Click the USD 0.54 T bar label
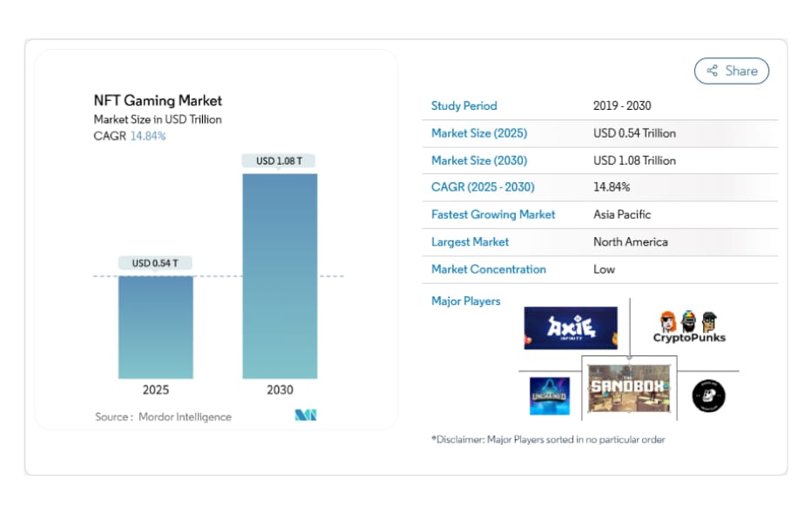This screenshot has height=514, width=812. point(156,263)
